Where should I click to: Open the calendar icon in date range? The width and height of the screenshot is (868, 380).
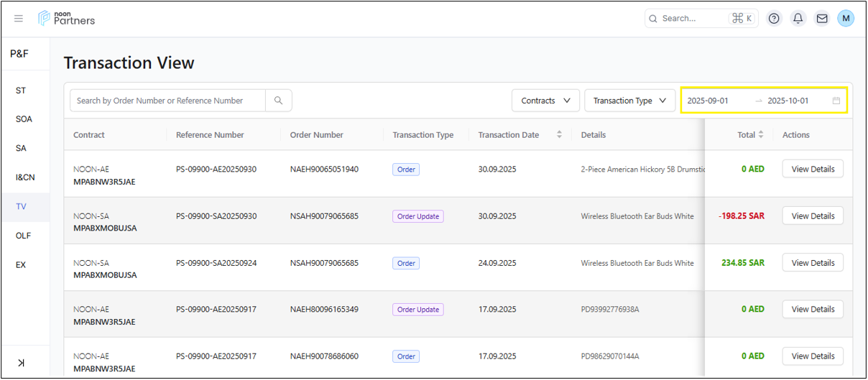(x=836, y=101)
